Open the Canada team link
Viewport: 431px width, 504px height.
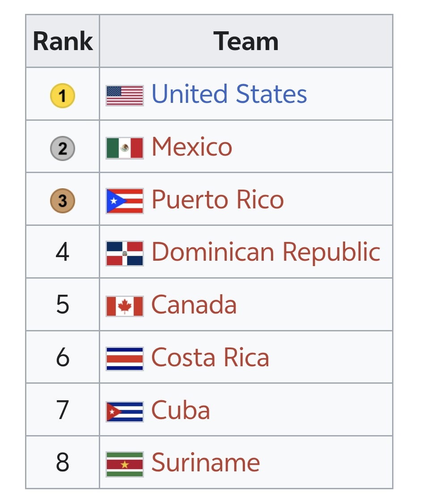pos(194,305)
